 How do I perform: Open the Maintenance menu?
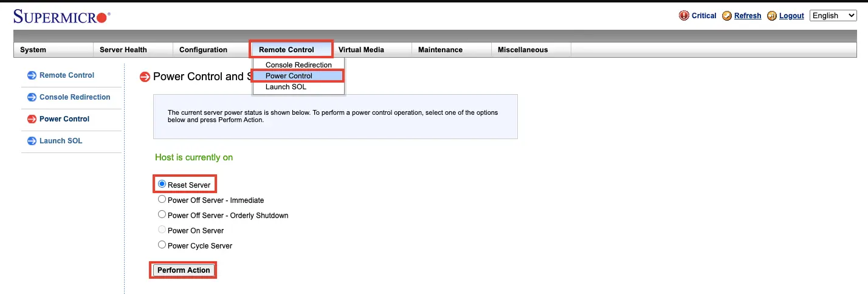(451, 50)
